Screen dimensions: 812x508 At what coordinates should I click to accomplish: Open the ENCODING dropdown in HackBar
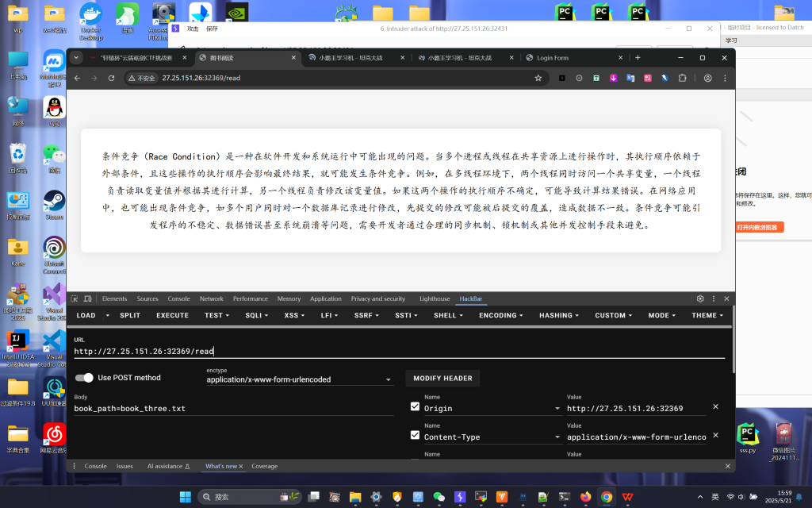pos(501,315)
